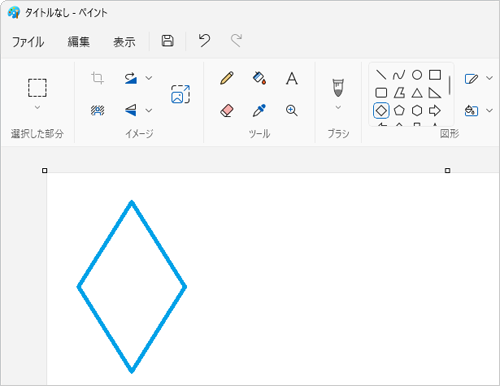500x386 pixels.
Task: Select the magnifier zoom tool
Action: [292, 110]
